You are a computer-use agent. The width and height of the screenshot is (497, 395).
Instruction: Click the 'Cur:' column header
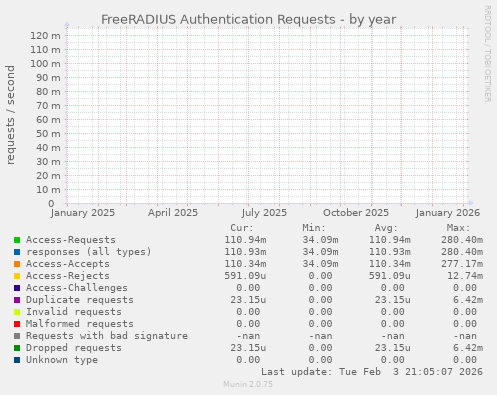(242, 228)
